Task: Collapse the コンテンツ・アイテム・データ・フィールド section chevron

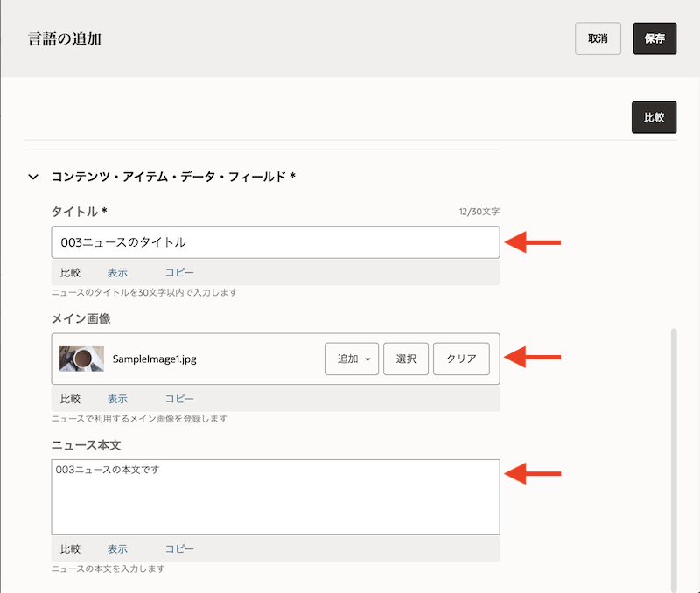Action: (x=33, y=177)
